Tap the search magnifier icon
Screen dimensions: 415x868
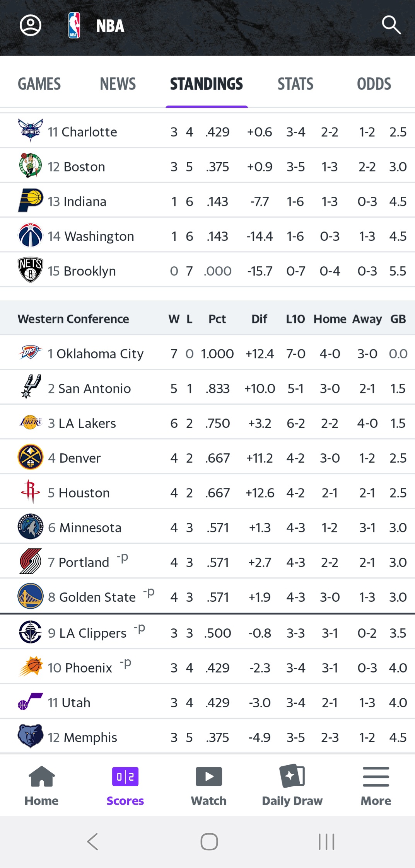391,25
